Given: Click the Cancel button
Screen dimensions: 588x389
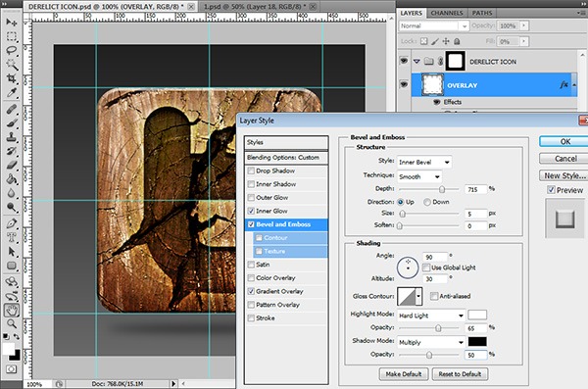Looking at the screenshot, I should pyautogui.click(x=563, y=159).
